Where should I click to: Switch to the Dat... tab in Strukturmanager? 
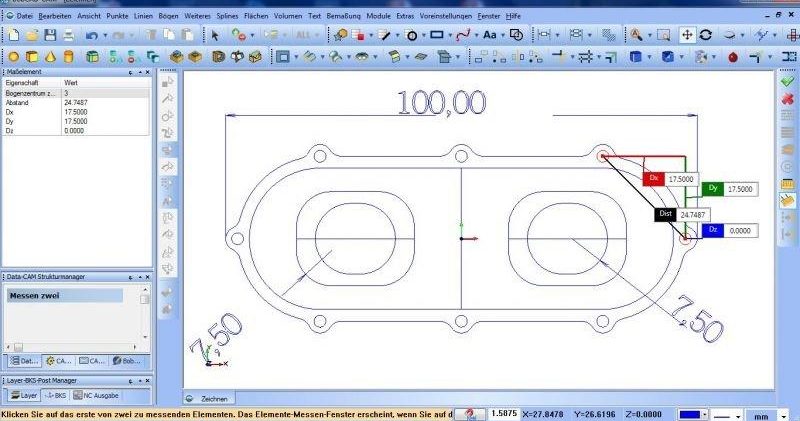coord(24,361)
